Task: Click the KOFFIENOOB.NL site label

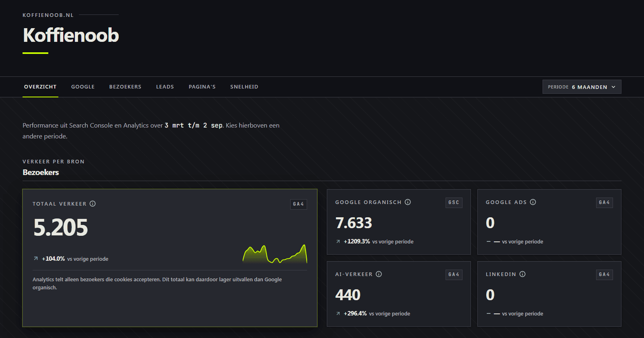Action: tap(48, 15)
